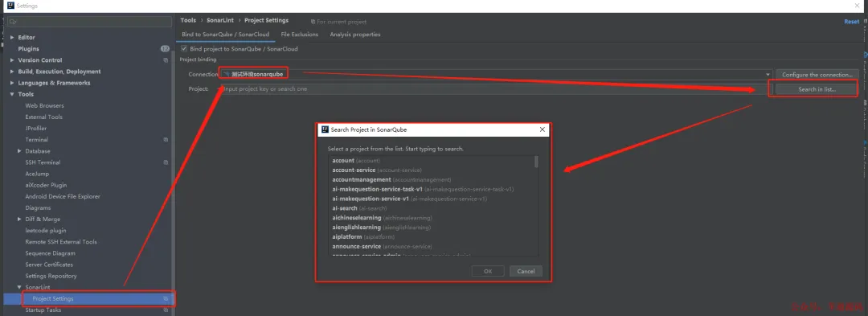The width and height of the screenshot is (868, 316).
Task: Click the project list scrollbar thumb
Action: pos(536,162)
